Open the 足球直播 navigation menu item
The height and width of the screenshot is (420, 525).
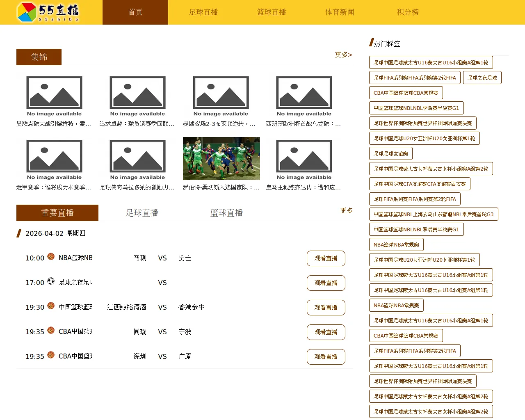click(x=203, y=12)
